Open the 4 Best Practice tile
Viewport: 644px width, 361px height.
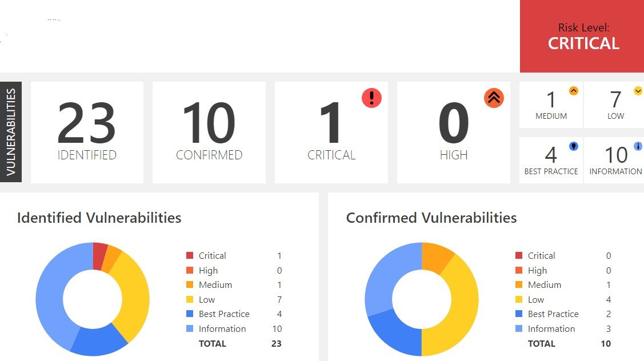click(551, 160)
